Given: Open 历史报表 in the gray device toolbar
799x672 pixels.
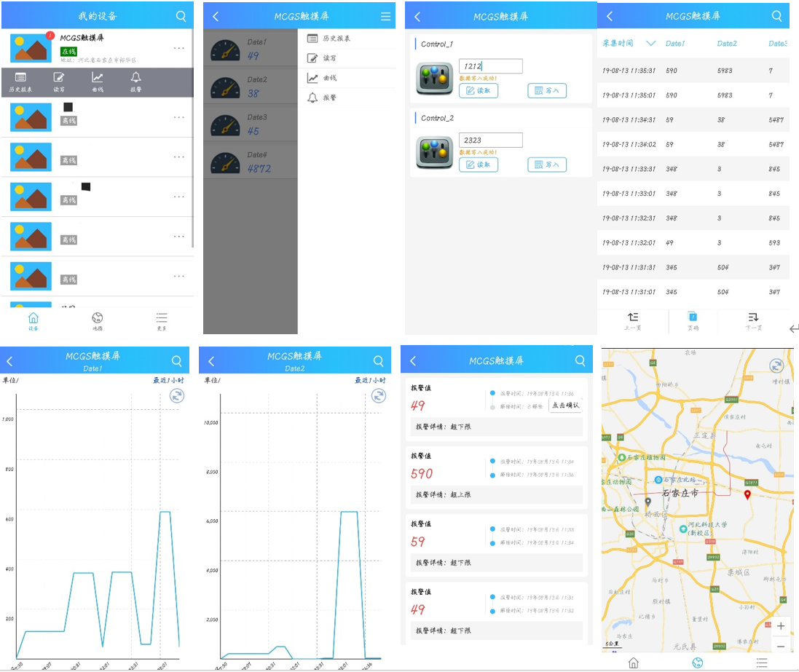Looking at the screenshot, I should click(20, 82).
